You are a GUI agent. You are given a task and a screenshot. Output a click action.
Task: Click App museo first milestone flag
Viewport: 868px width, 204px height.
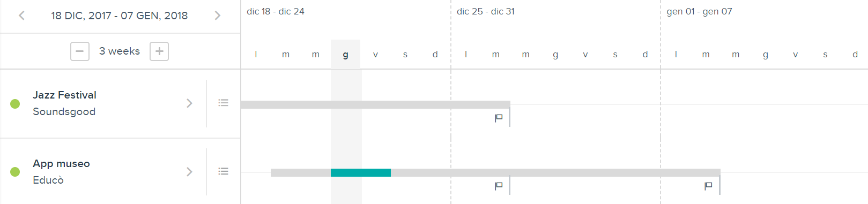click(499, 186)
